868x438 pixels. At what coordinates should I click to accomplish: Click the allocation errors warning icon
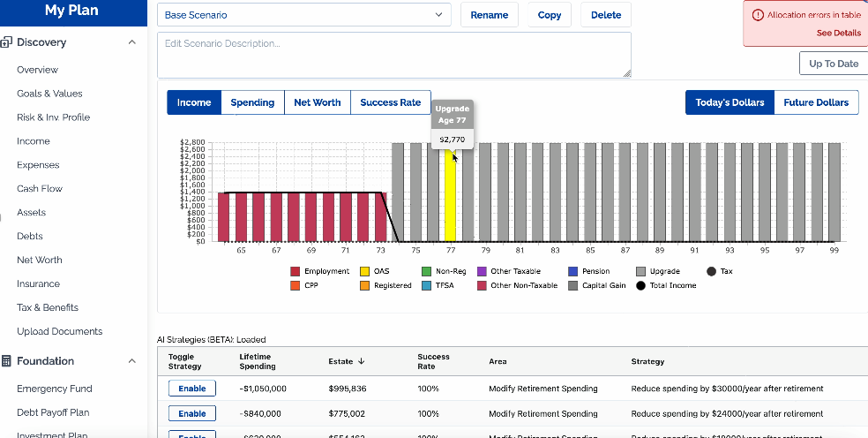point(757,15)
